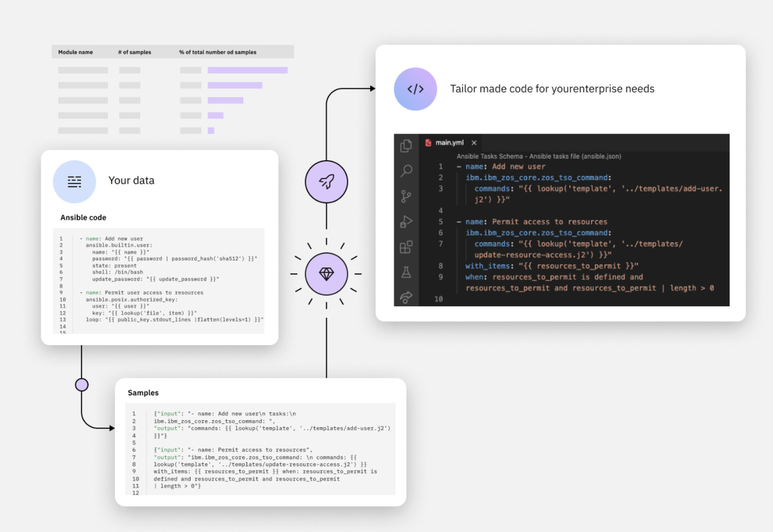Open the Run and Debug icon
Viewport: 773px width, 532px height.
click(x=406, y=222)
